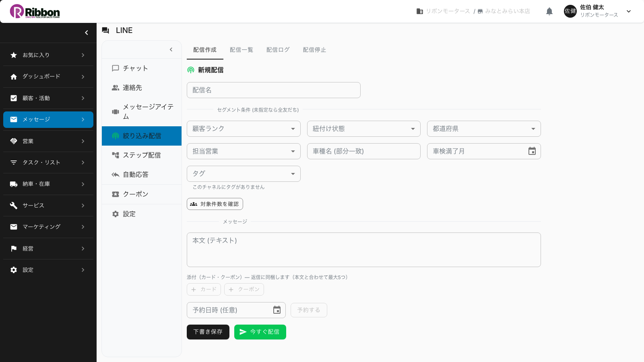Click the 連絡先 people icon
The image size is (644, 362).
point(116,88)
